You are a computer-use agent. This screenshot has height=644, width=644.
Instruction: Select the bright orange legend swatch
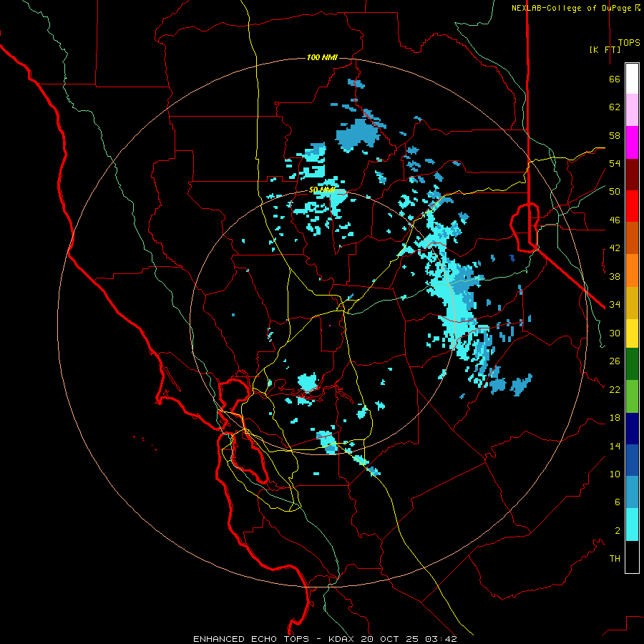pyautogui.click(x=632, y=270)
